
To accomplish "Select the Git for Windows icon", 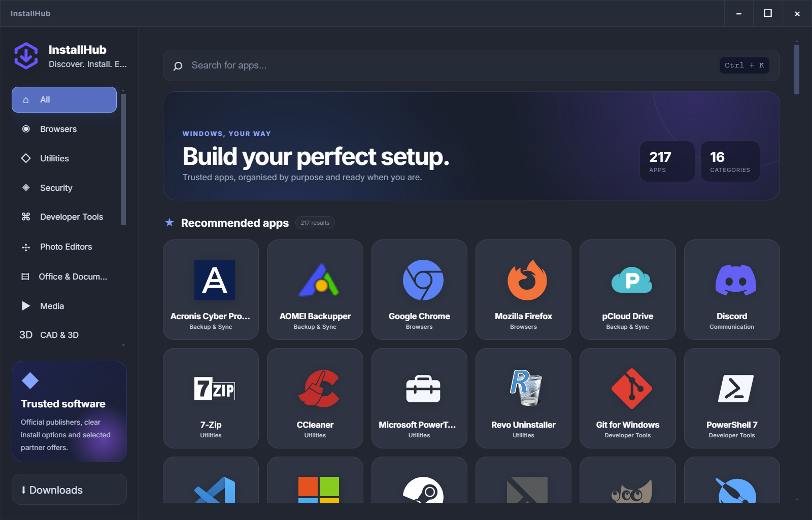I will [x=631, y=389].
